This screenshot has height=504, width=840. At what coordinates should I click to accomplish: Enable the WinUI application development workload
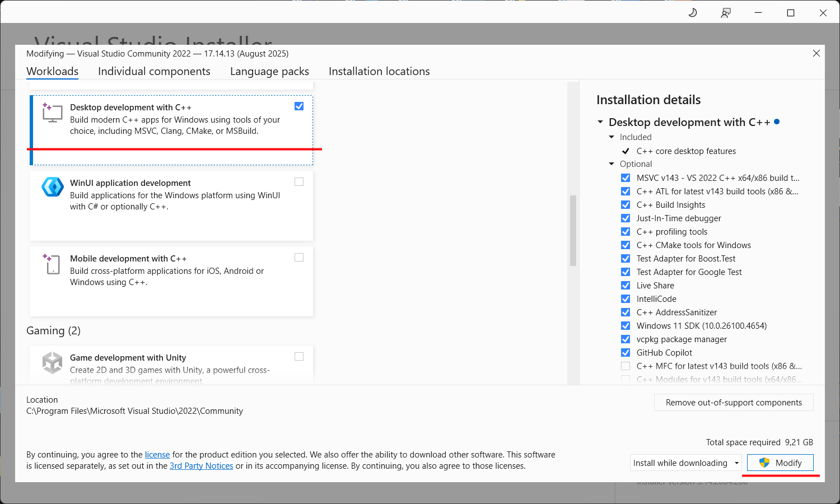pos(299,181)
